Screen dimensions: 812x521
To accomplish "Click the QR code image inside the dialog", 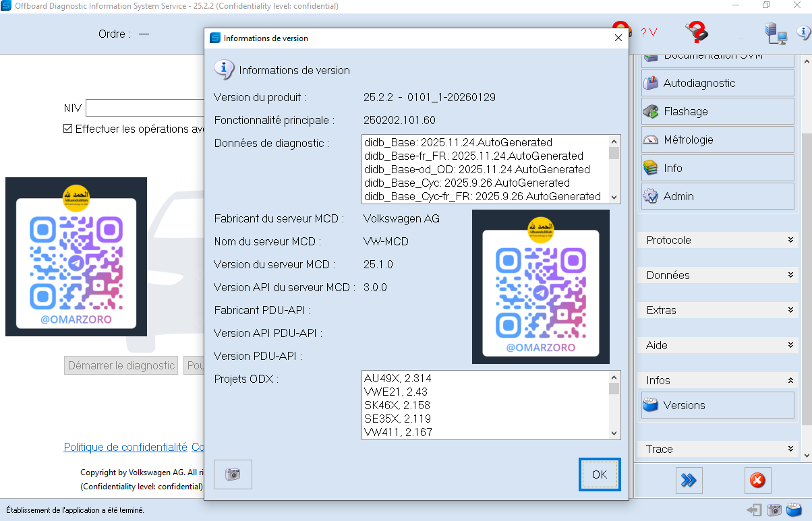I will pos(541,287).
